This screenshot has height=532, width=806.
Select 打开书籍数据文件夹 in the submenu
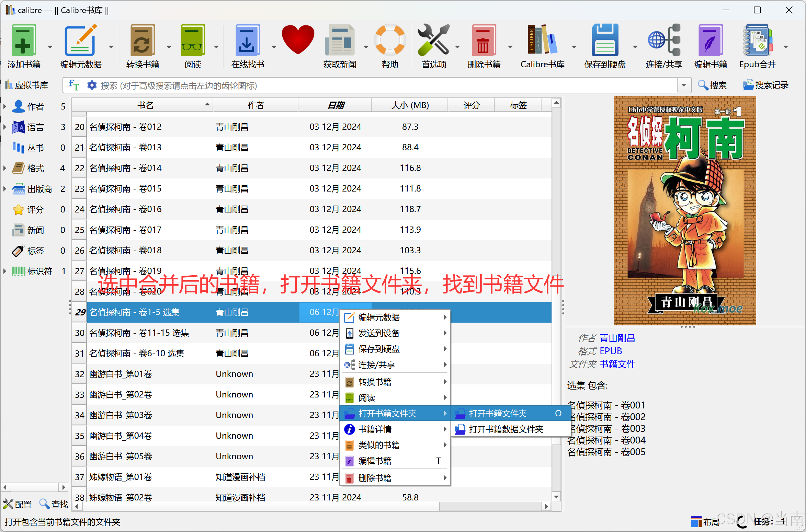[x=506, y=429]
